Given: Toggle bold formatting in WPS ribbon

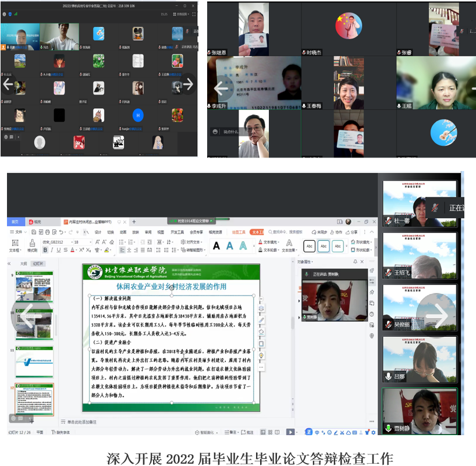Looking at the screenshot, I should coord(44,250).
